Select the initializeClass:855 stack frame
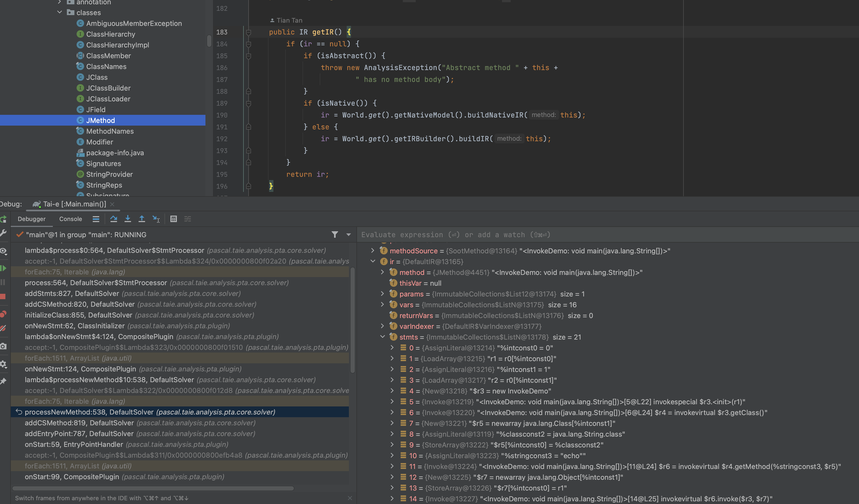The width and height of the screenshot is (859, 504). coord(180,315)
